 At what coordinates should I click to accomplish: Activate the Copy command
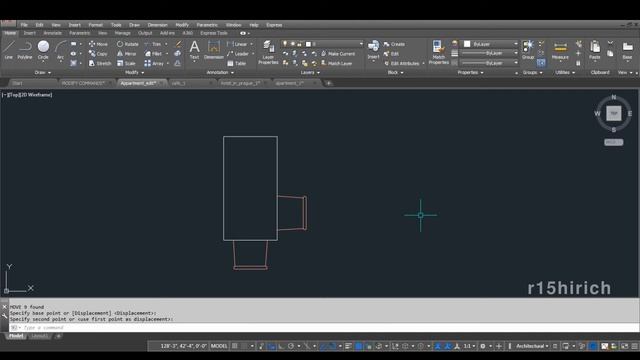98,54
